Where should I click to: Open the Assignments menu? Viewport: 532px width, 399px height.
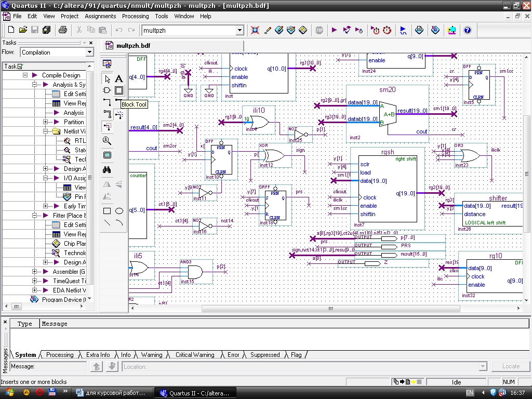100,16
